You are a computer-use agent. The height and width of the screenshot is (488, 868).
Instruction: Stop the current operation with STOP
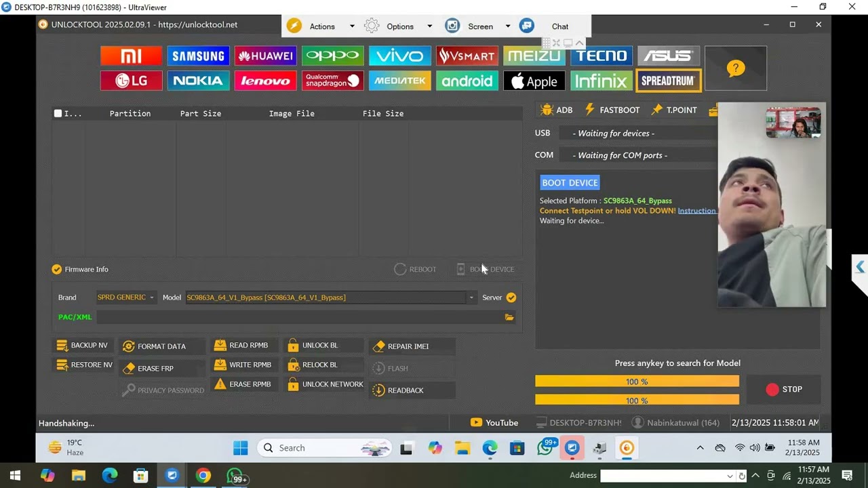[x=784, y=390]
